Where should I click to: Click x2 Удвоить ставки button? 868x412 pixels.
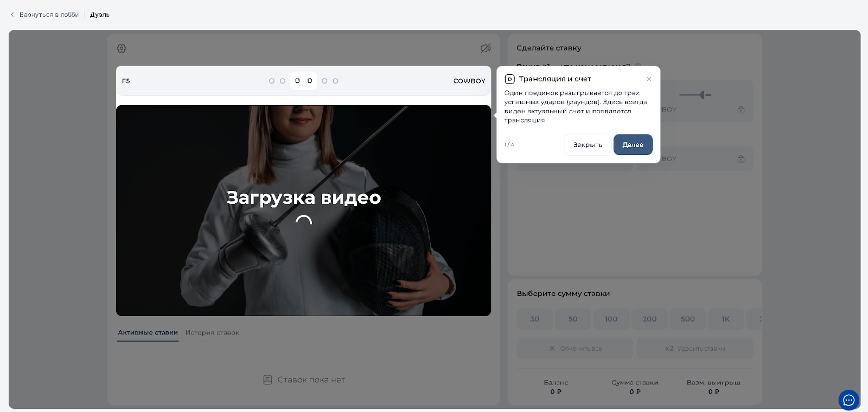(695, 349)
